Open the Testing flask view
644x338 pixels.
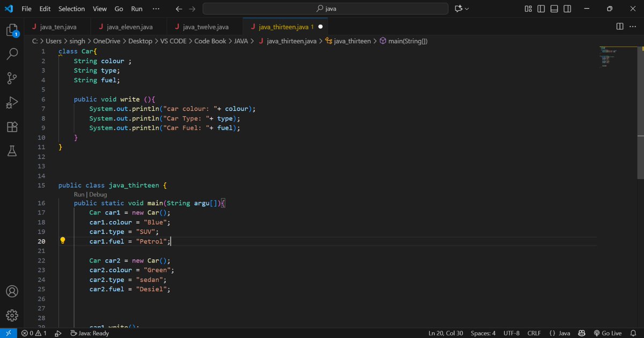(x=13, y=152)
